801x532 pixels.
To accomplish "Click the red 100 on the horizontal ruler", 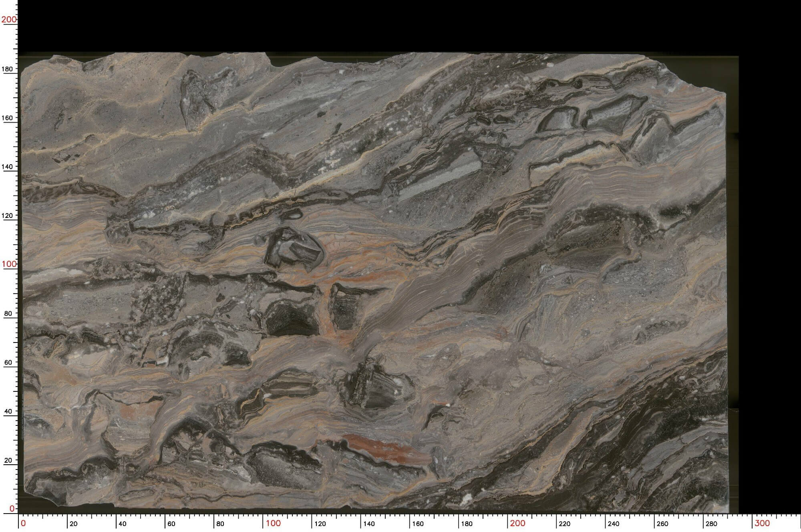I will click(x=274, y=523).
